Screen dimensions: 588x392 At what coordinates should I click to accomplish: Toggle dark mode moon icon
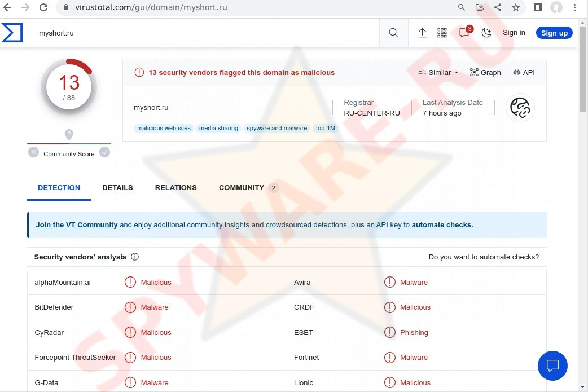tap(486, 33)
